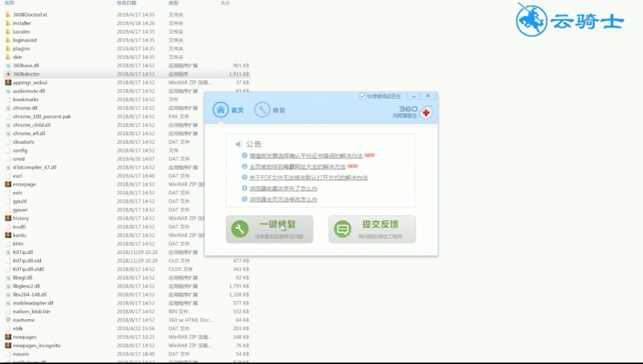The width and height of the screenshot is (643, 364).
Task: Close the 360 browser doctor dialog
Action: pos(428,96)
